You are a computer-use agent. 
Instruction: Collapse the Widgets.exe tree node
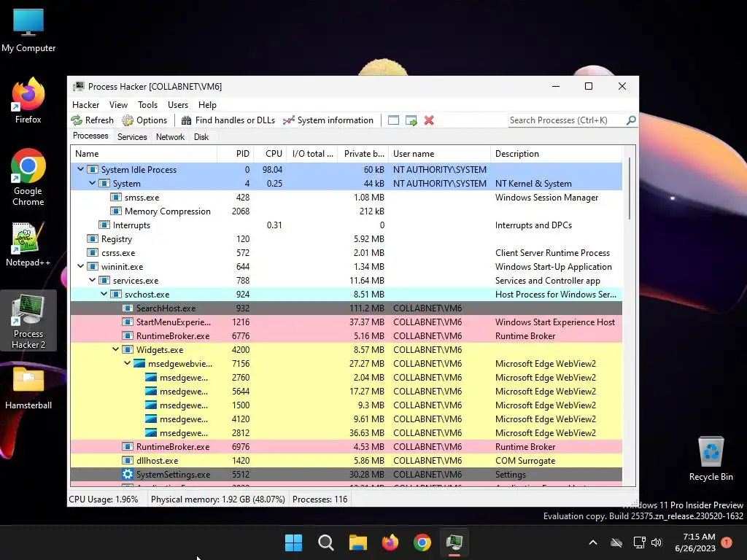(x=116, y=349)
